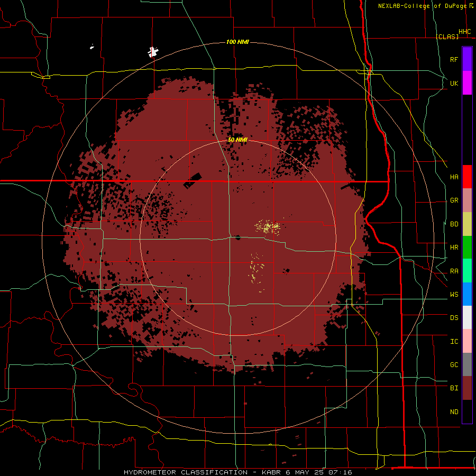Click the small white echo near the county border
This screenshot has width=476, height=476.
tap(92, 47)
